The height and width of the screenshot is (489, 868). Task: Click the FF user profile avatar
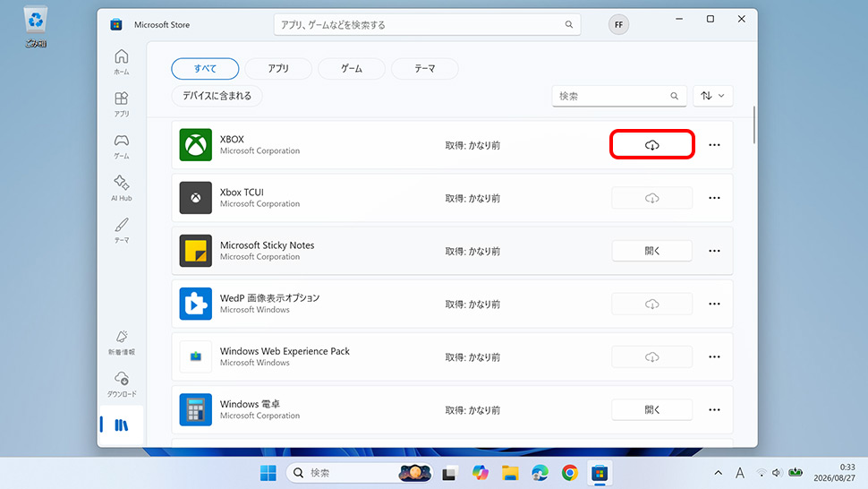pyautogui.click(x=618, y=24)
